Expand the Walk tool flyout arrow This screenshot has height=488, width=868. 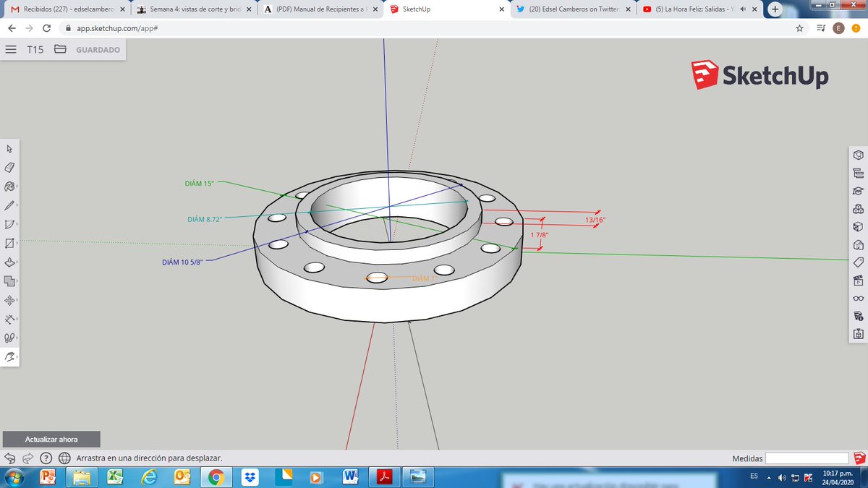[x=17, y=338]
